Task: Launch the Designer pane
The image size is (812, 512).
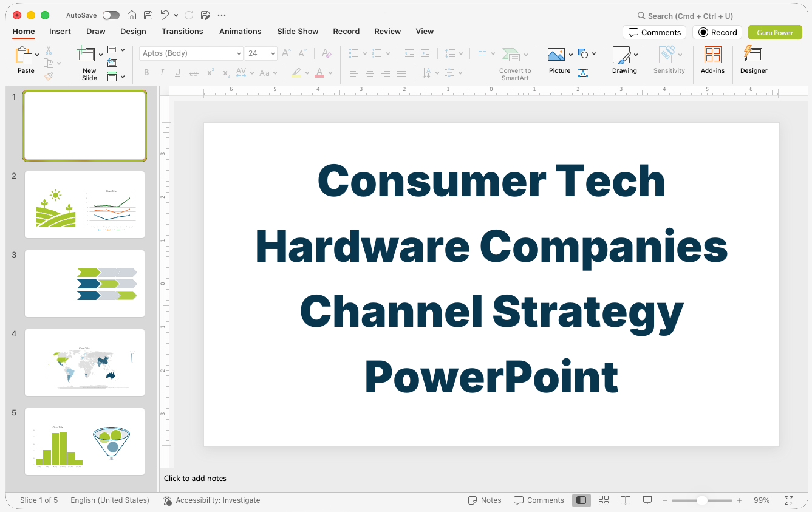Action: [x=754, y=60]
